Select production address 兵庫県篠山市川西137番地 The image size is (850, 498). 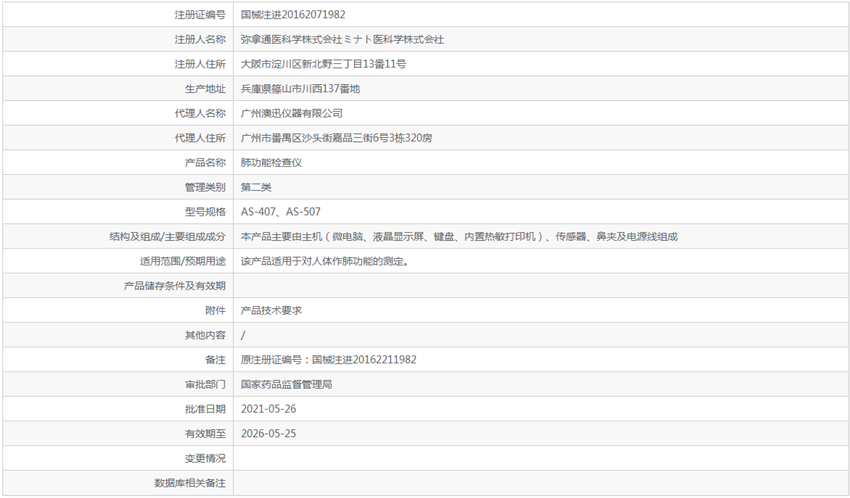(300, 89)
